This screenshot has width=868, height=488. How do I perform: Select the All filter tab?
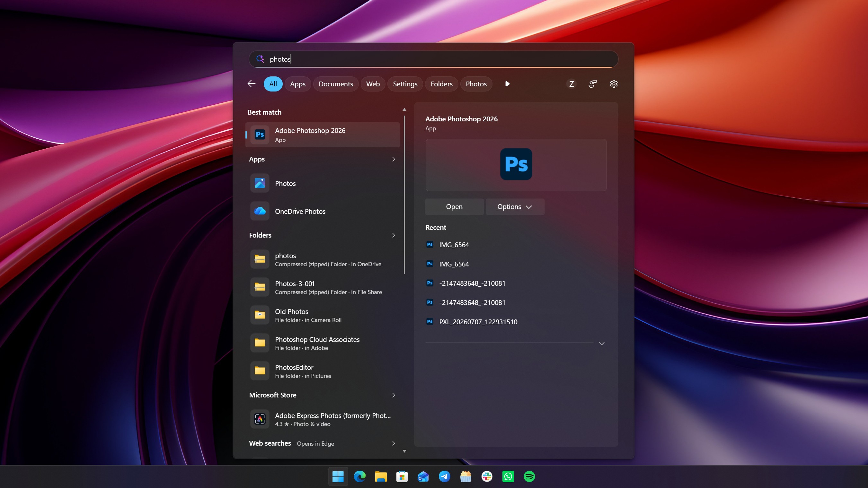[x=273, y=84]
